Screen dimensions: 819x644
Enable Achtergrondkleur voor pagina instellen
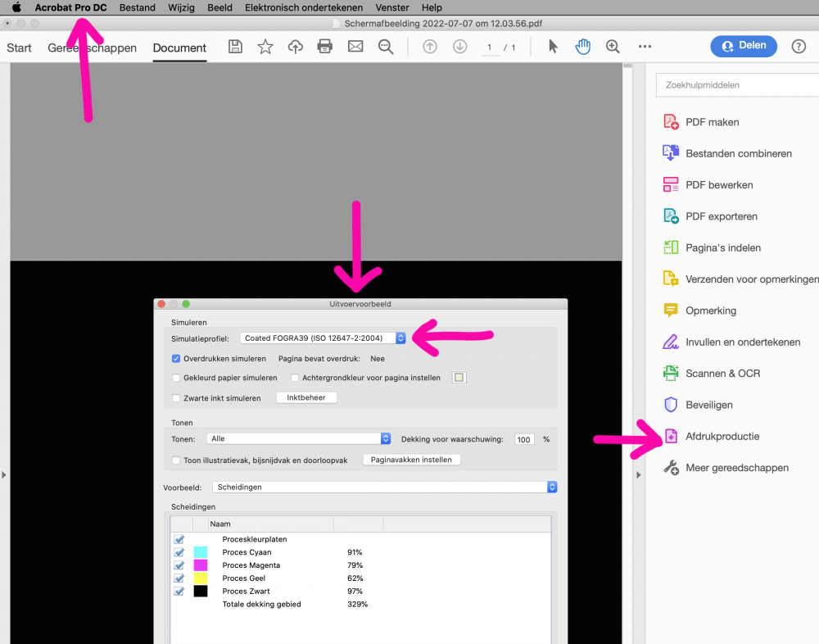295,378
